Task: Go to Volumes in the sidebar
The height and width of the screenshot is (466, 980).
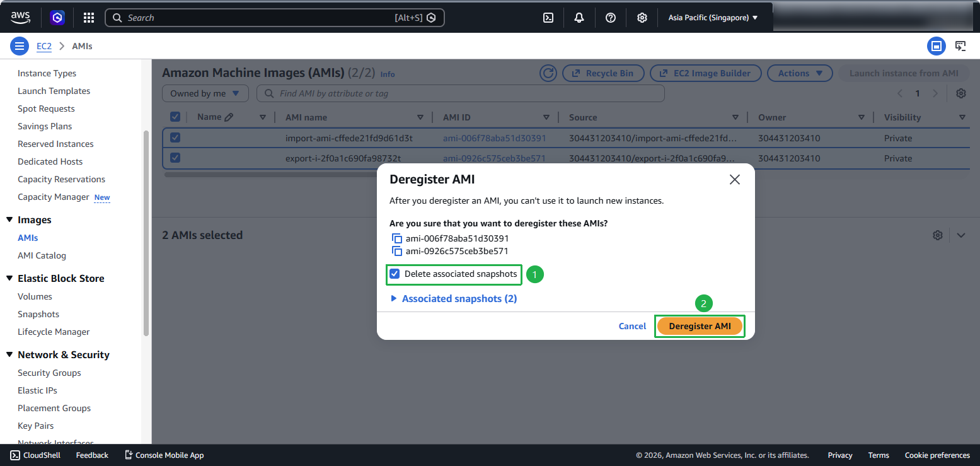Action: (x=35, y=296)
